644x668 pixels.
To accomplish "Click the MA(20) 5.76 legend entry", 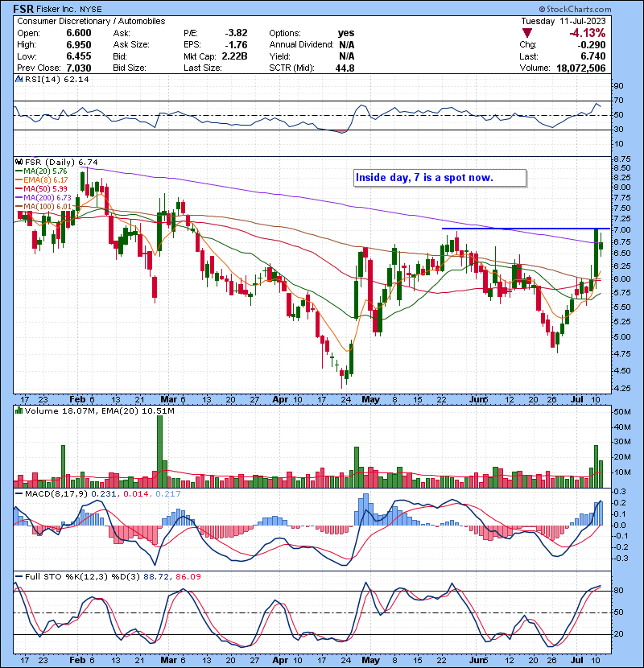I will pyautogui.click(x=41, y=171).
